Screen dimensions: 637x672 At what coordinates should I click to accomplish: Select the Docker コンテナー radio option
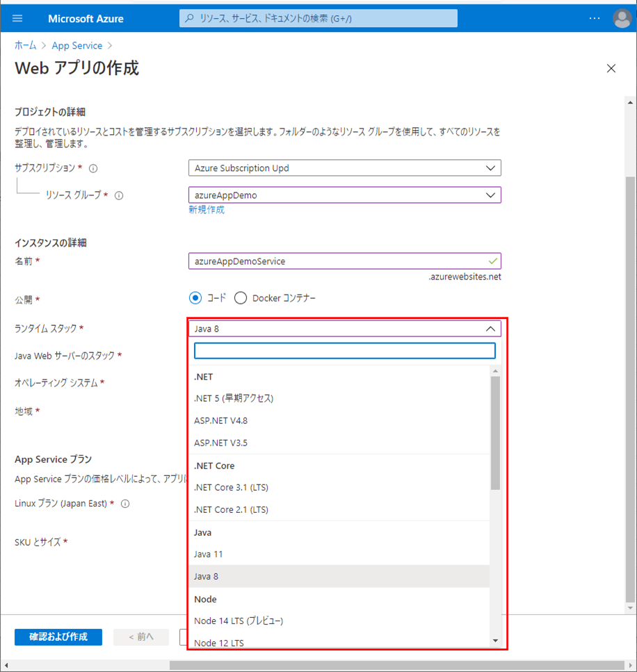[241, 298]
